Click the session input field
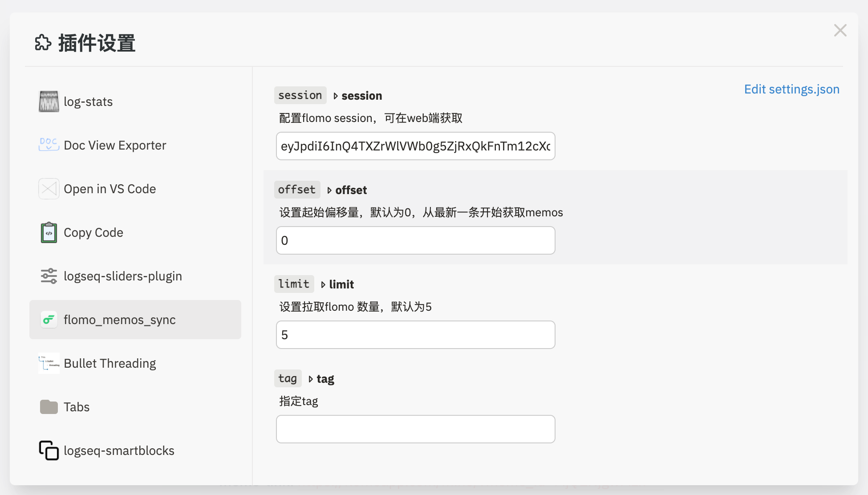Viewport: 868px width, 495px height. pyautogui.click(x=415, y=146)
